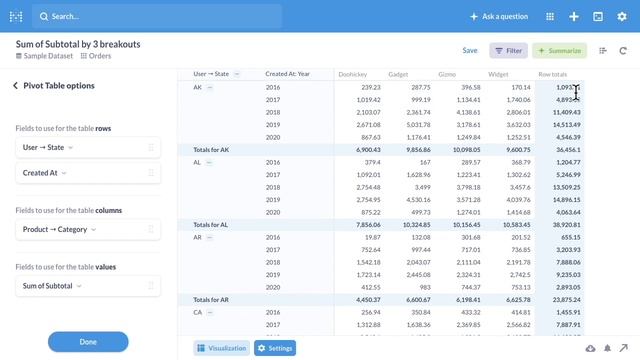This screenshot has height=360, width=640.
Task: Open the Settings tab
Action: (x=275, y=348)
